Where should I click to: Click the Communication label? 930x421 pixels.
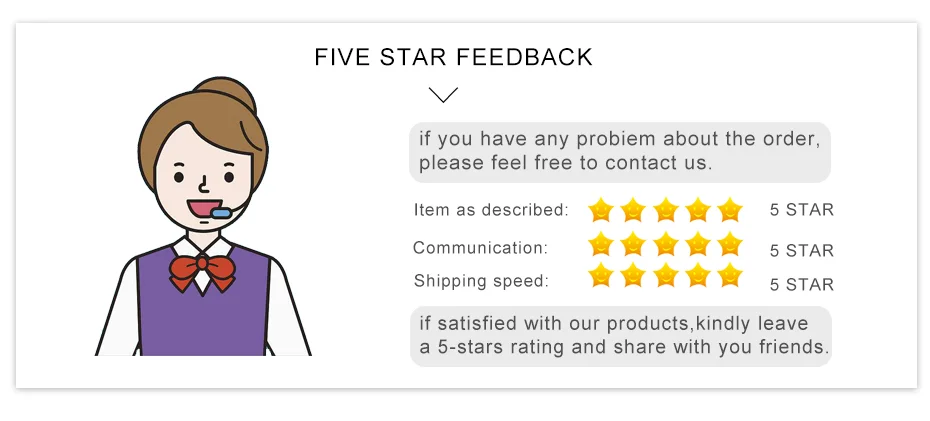point(480,248)
